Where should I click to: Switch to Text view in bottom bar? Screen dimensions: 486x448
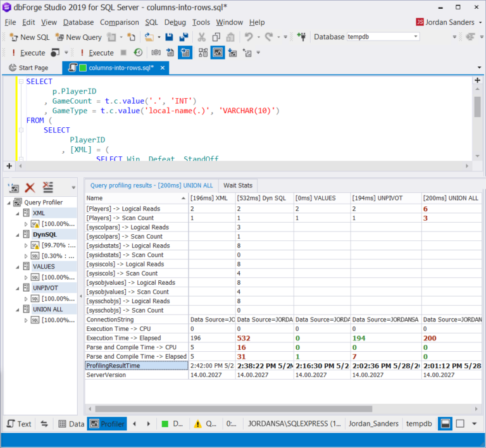(19, 424)
